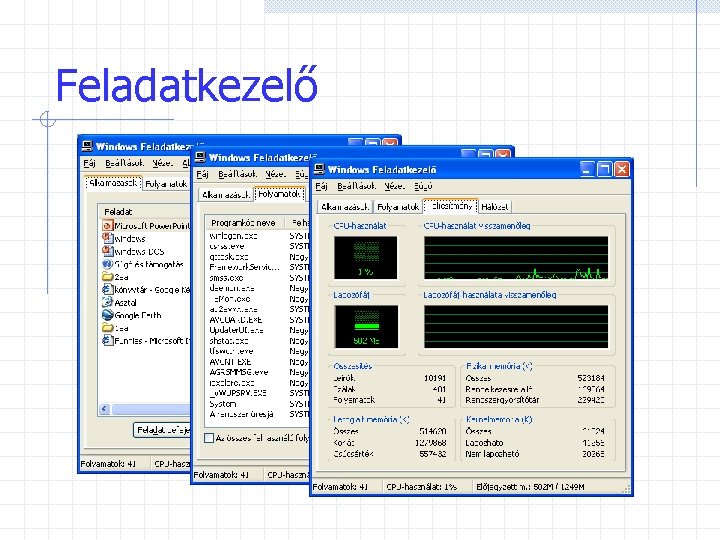The height and width of the screenshot is (540, 720).
Task: Switch to Alkalmazások tab in the front window
Action: (x=345, y=207)
